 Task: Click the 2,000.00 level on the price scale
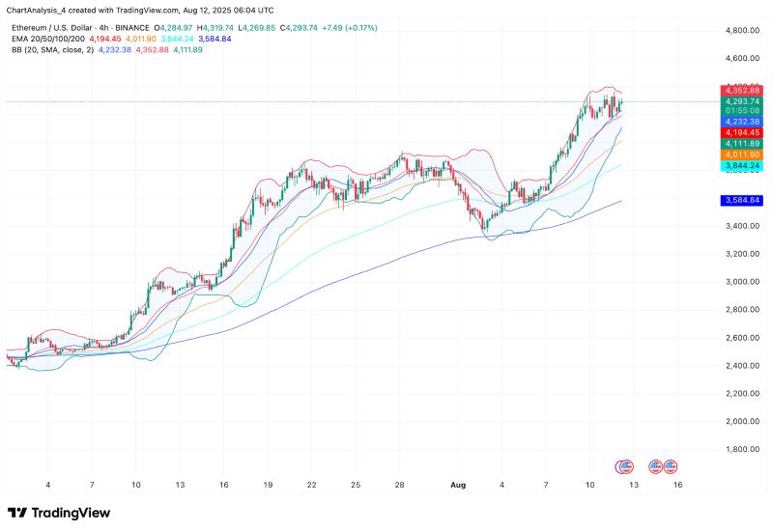pyautogui.click(x=741, y=422)
